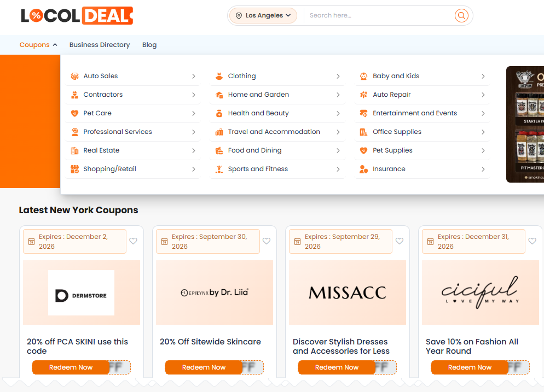Go home via the LocolDeal logo
This screenshot has height=392, width=544.
pyautogui.click(x=77, y=16)
